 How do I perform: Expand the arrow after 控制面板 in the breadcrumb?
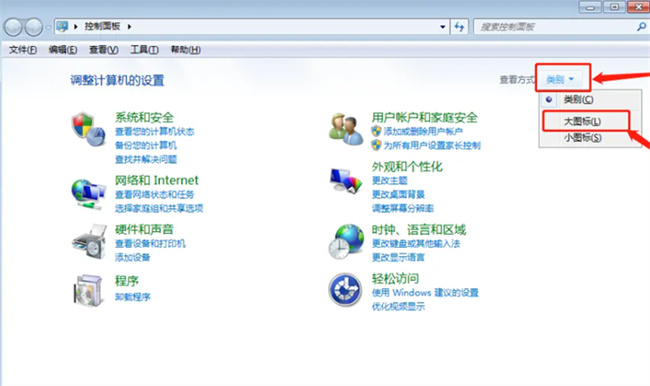click(129, 27)
